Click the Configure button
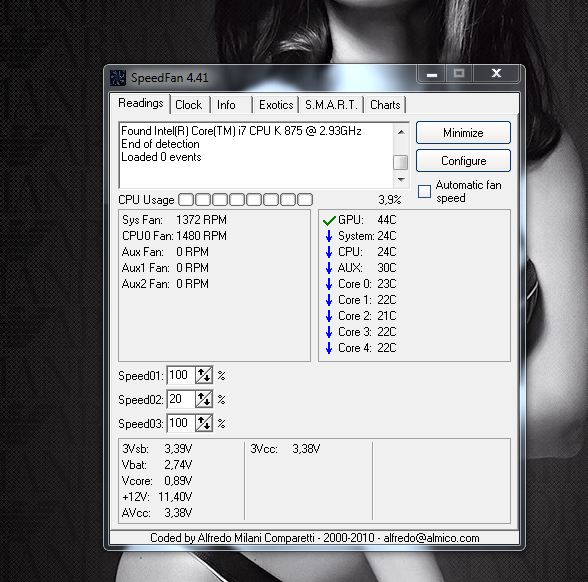The image size is (588, 582). pyautogui.click(x=464, y=161)
